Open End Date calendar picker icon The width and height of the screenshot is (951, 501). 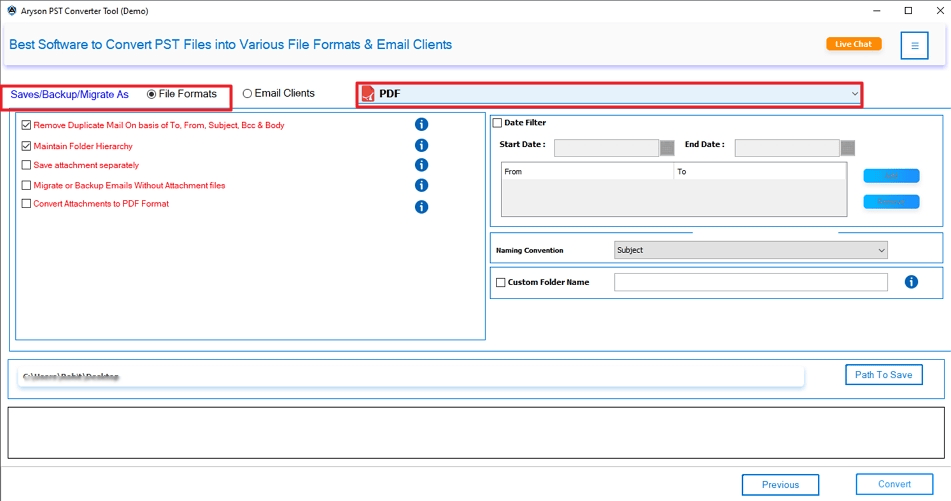pyautogui.click(x=848, y=148)
